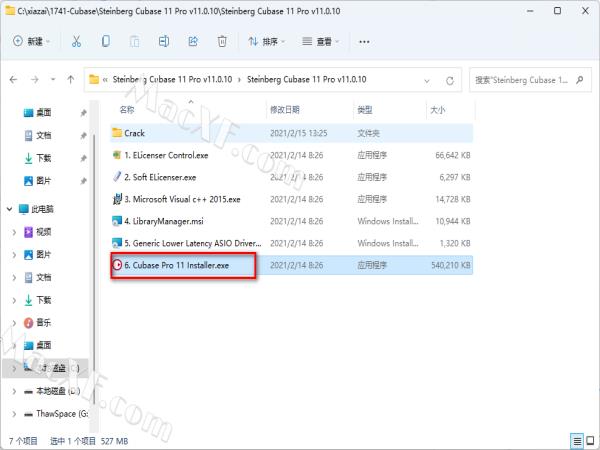
Task: Open pinned Desktop (桌面) in quick access
Action: [43, 112]
